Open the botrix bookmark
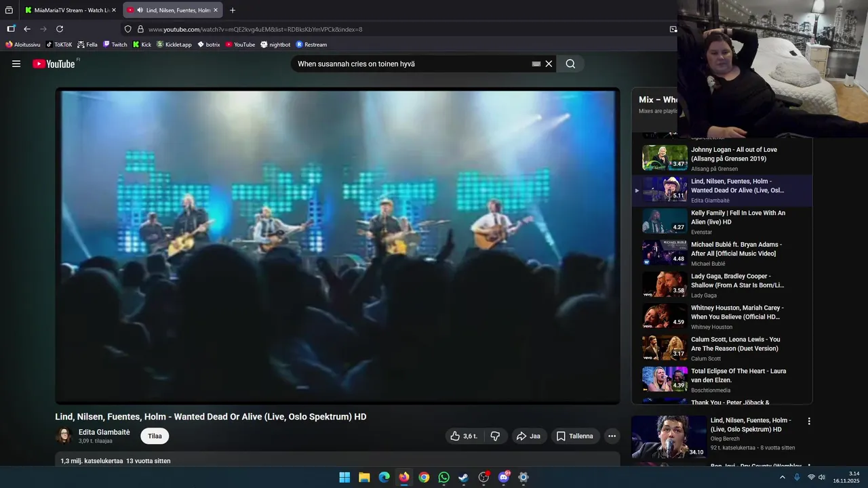 (x=209, y=45)
